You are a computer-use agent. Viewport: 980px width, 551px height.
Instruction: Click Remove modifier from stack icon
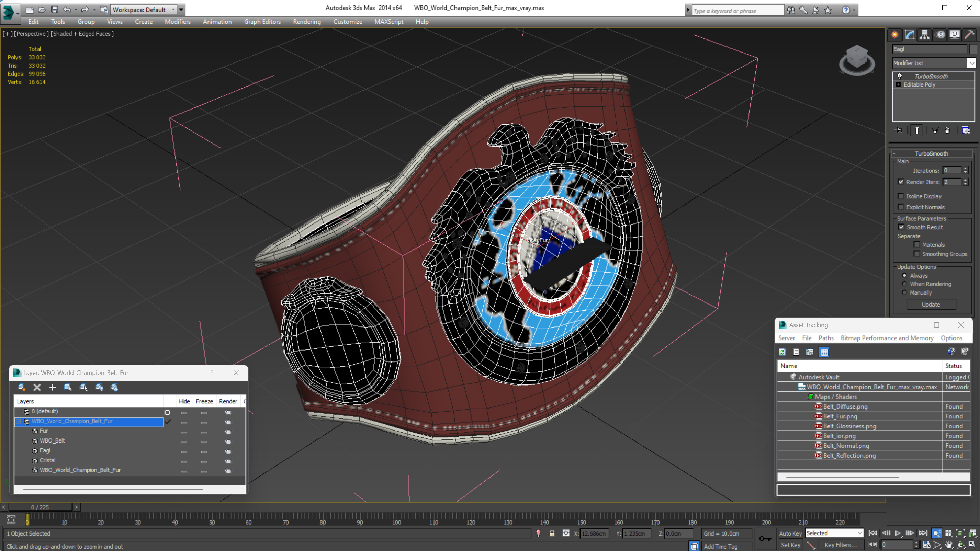pyautogui.click(x=947, y=130)
